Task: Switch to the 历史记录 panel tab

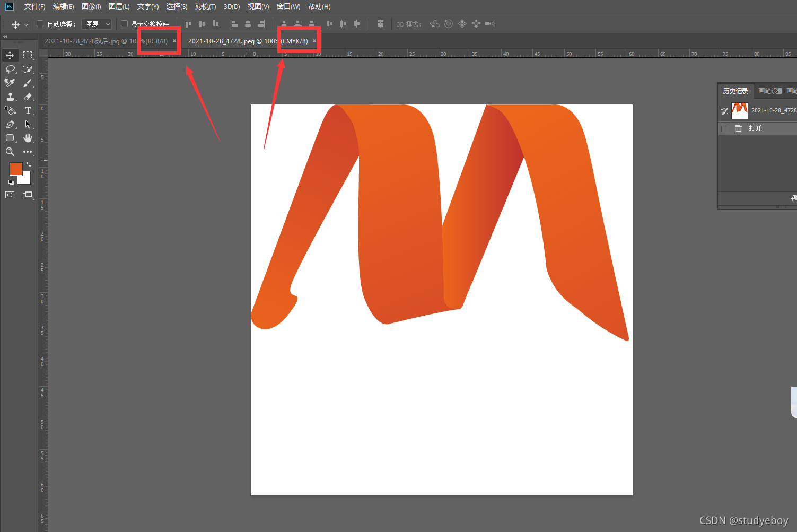Action: 735,91
